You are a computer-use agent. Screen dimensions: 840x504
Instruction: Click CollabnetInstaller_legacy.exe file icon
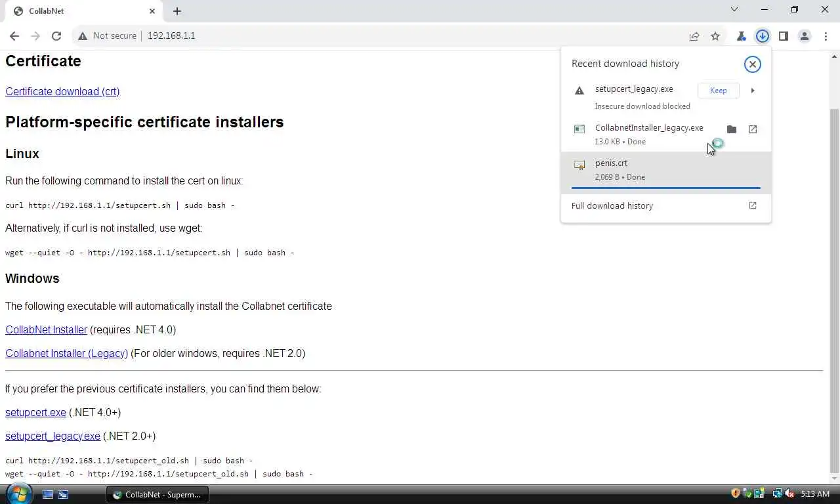[x=579, y=129]
